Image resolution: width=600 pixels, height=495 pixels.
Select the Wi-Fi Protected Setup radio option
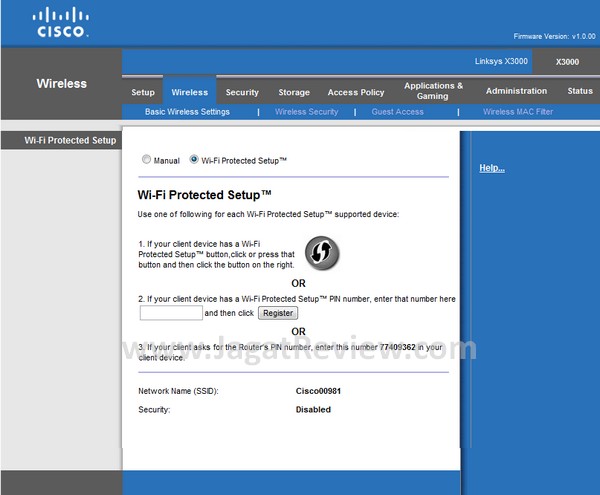(x=194, y=160)
